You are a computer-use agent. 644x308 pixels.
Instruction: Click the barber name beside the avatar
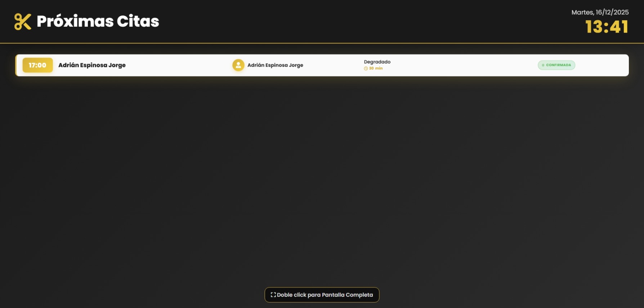[x=275, y=65]
